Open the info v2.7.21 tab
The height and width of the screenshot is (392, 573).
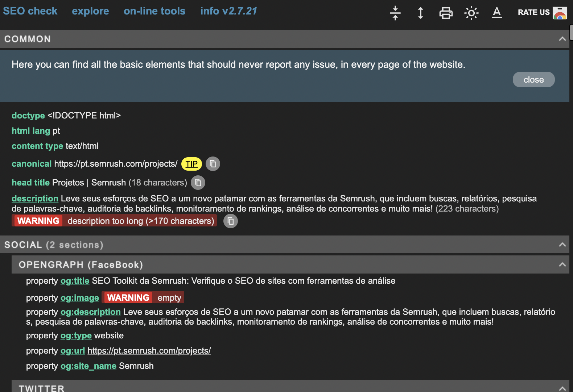[x=229, y=11]
